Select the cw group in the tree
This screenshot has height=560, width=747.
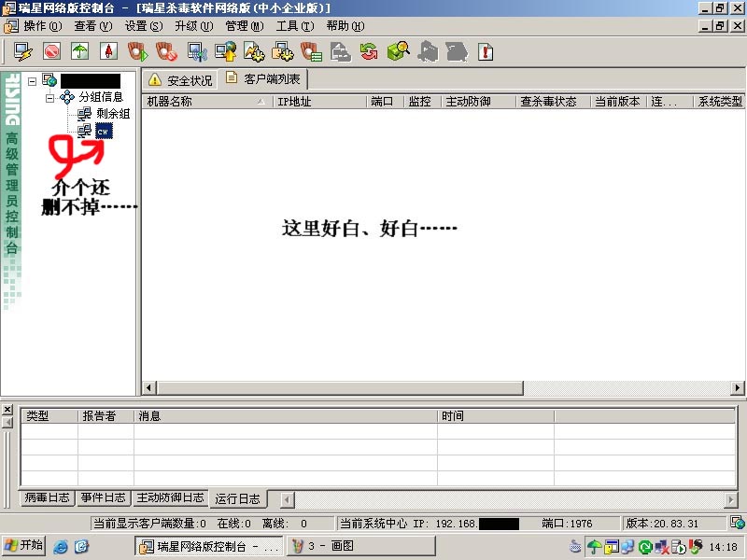(104, 131)
